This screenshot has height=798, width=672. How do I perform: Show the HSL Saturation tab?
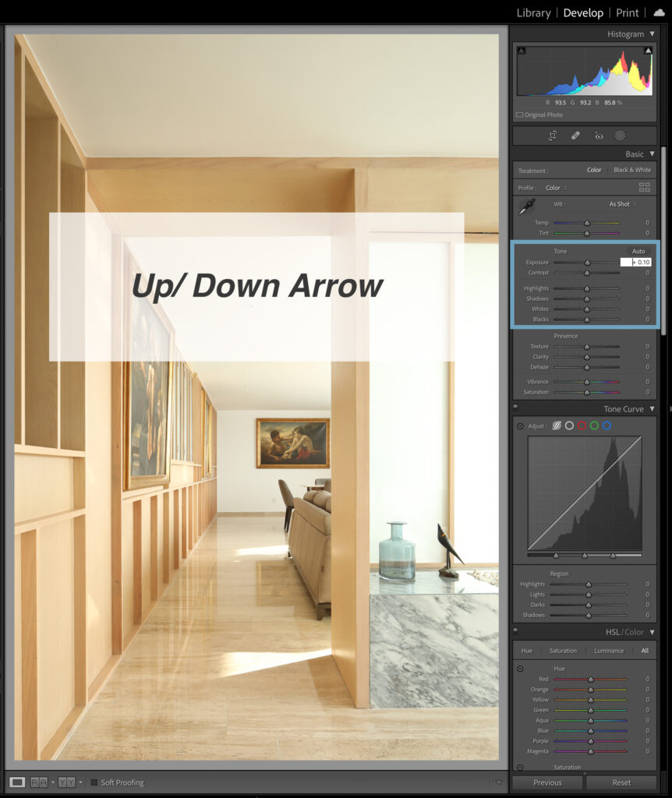tap(563, 651)
